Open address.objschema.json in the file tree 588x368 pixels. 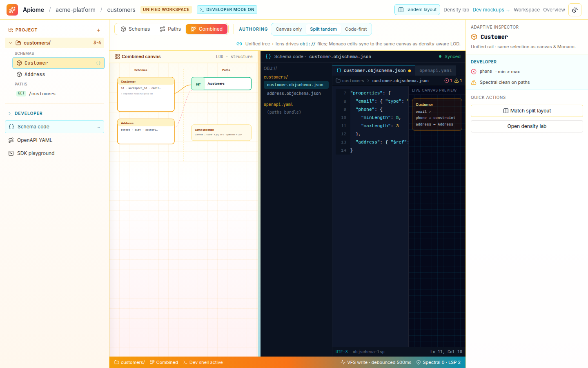click(x=296, y=94)
